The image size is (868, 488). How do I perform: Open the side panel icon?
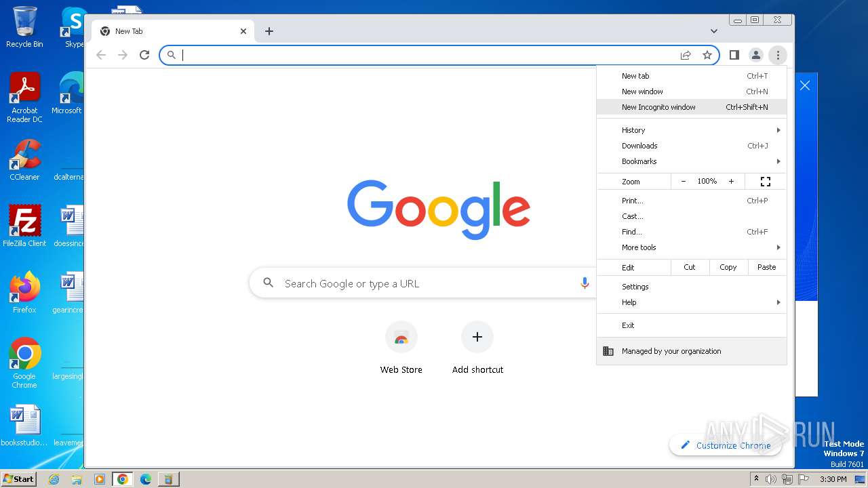[734, 55]
